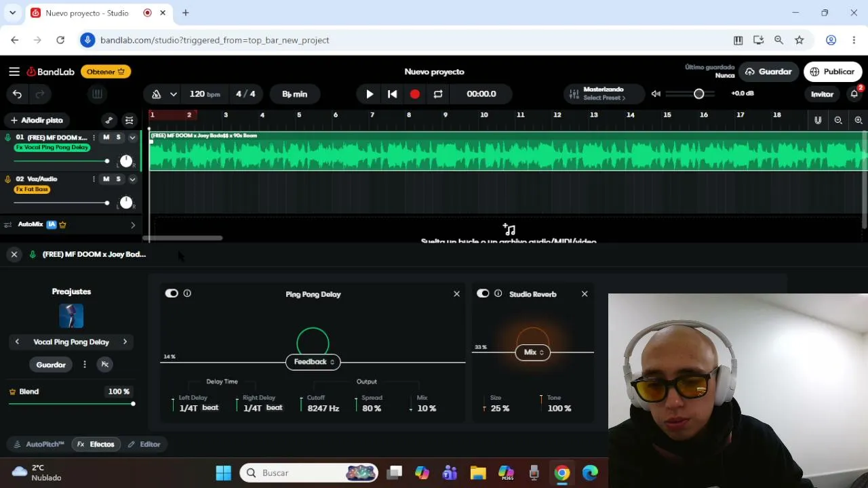This screenshot has height=488, width=868.
Task: Add a new track with Añadir pista
Action: click(36, 120)
